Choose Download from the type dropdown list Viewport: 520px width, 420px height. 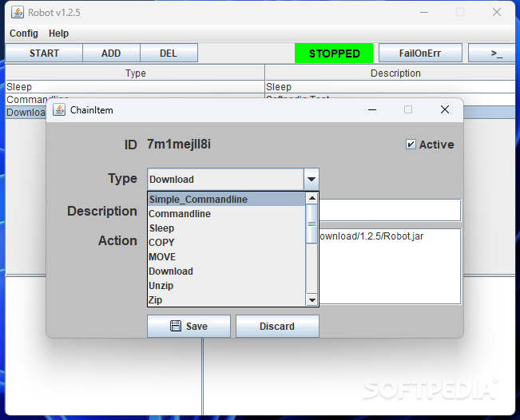tap(227, 271)
